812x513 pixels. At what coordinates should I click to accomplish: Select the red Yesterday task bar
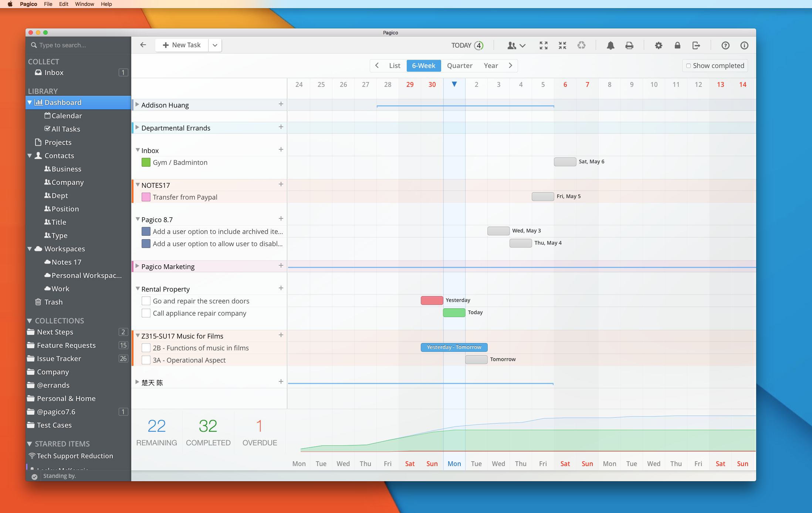(x=432, y=300)
